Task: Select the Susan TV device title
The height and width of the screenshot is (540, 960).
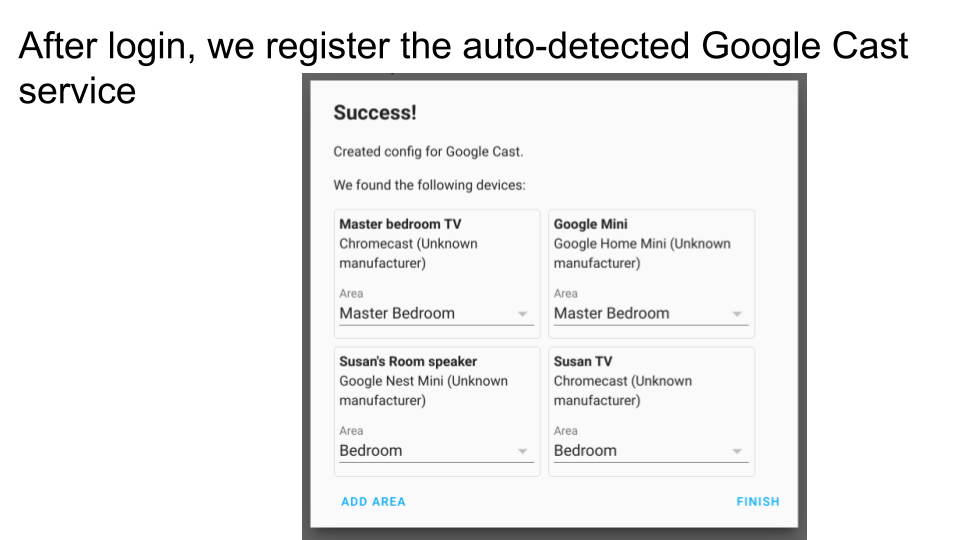Action: [583, 361]
